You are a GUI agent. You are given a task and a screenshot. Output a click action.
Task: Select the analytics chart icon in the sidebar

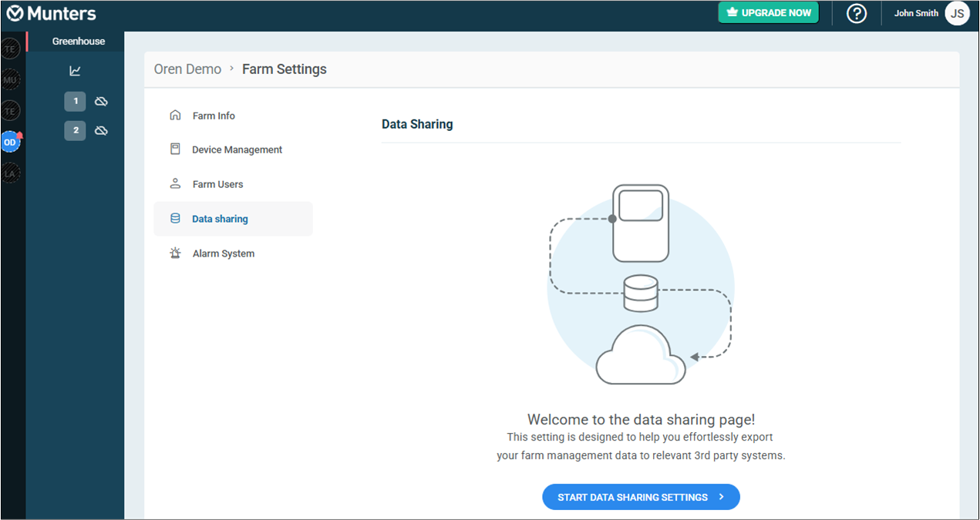point(75,70)
